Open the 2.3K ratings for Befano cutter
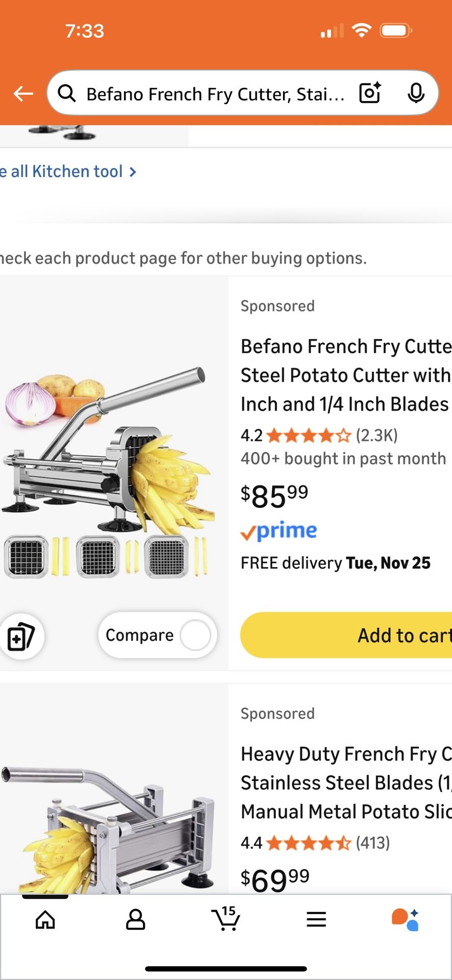The width and height of the screenshot is (452, 980). pyautogui.click(x=376, y=435)
